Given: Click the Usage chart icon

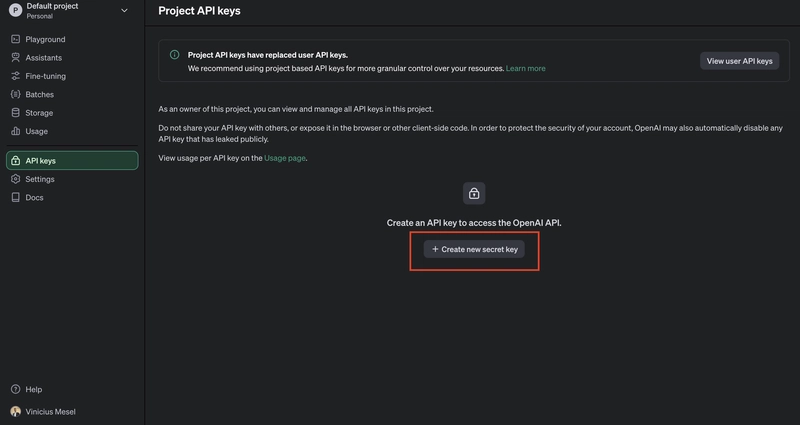Looking at the screenshot, I should [x=16, y=131].
